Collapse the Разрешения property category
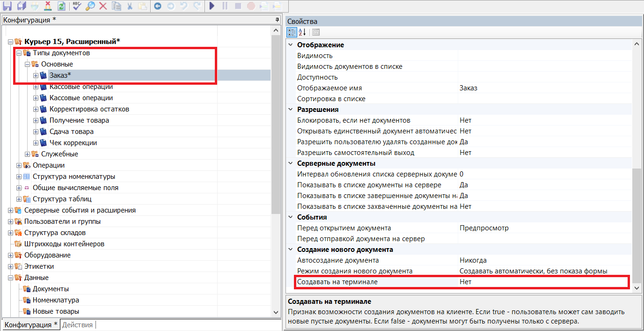 pos(291,110)
